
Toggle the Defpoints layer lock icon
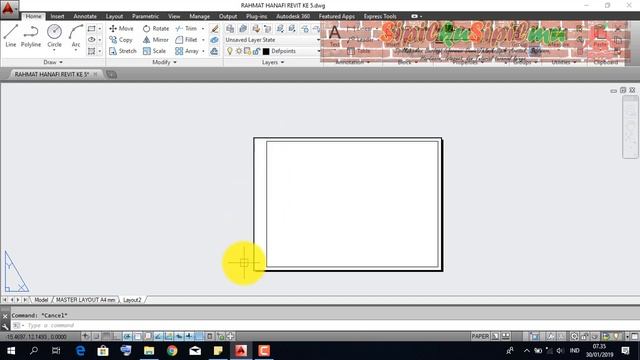coord(256,51)
